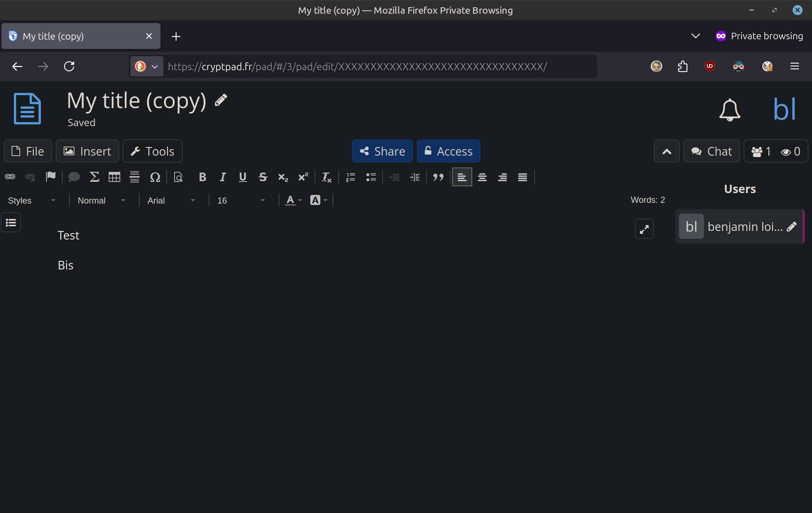Open the File menu
This screenshot has height=513, width=812.
point(28,151)
